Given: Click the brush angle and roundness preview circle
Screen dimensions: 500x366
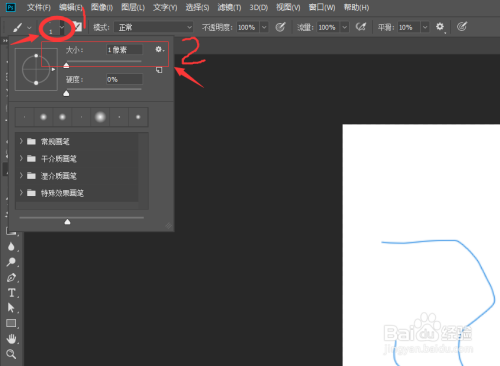Looking at the screenshot, I should (x=36, y=69).
